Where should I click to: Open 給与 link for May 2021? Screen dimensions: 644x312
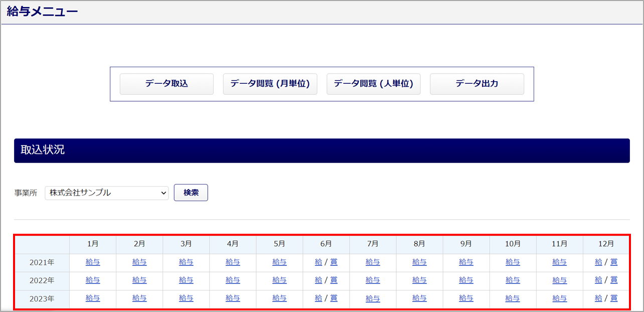point(279,262)
